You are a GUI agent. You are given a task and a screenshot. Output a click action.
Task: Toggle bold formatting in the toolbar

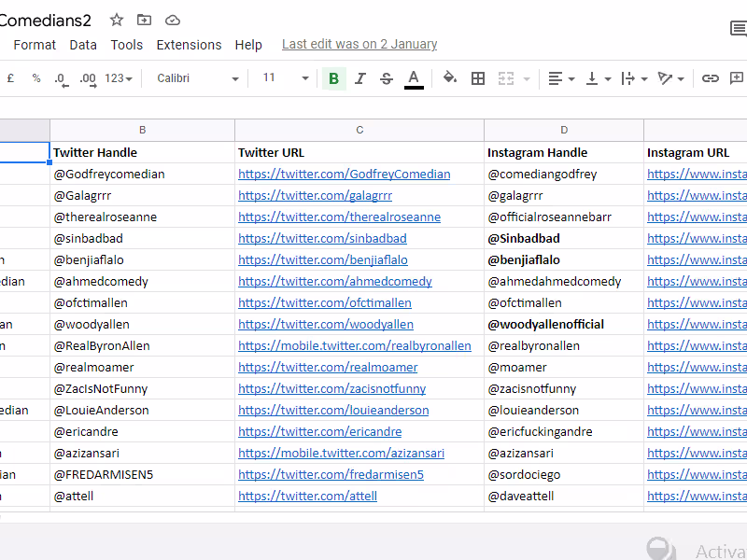(333, 78)
